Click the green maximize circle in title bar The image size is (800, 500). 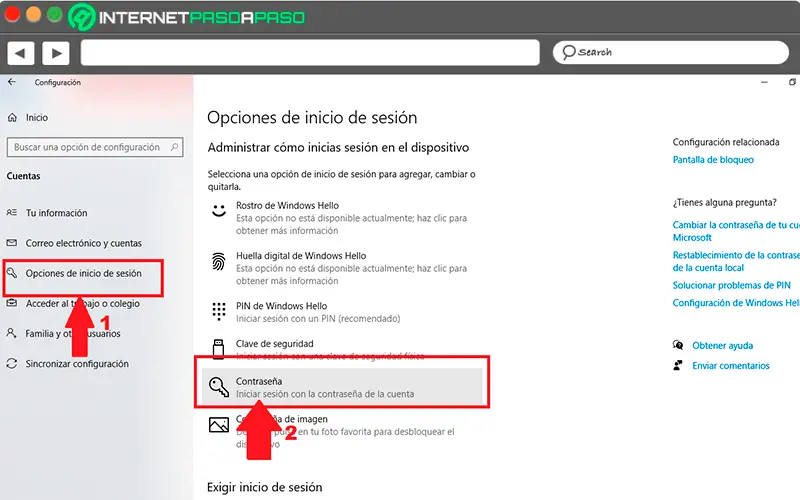(x=54, y=14)
